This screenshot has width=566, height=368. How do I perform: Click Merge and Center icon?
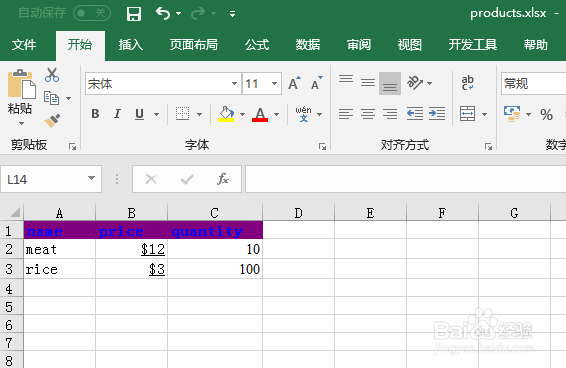coord(467,114)
